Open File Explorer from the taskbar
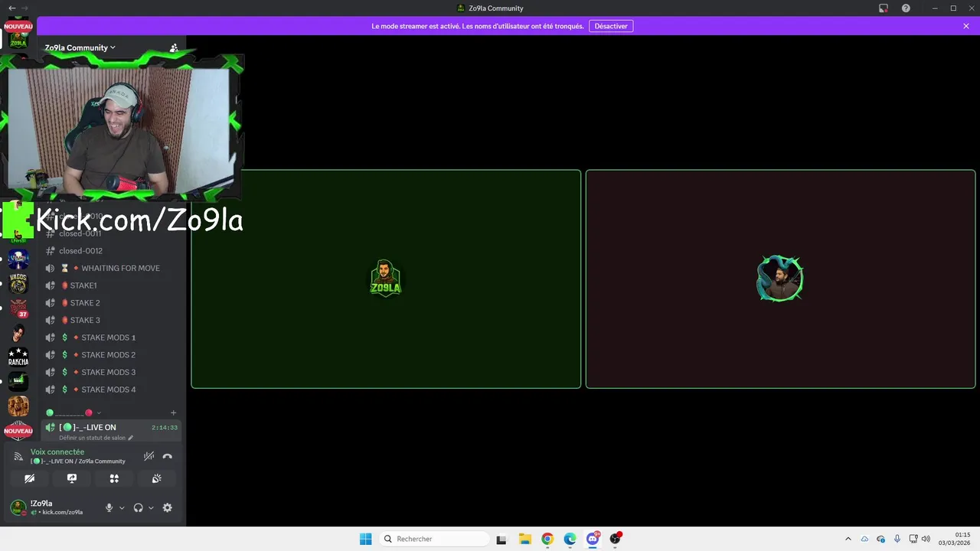The width and height of the screenshot is (980, 551). point(524,539)
